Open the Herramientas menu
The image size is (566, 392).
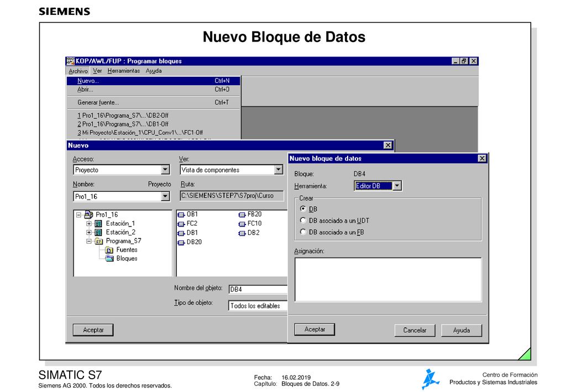click(x=123, y=71)
